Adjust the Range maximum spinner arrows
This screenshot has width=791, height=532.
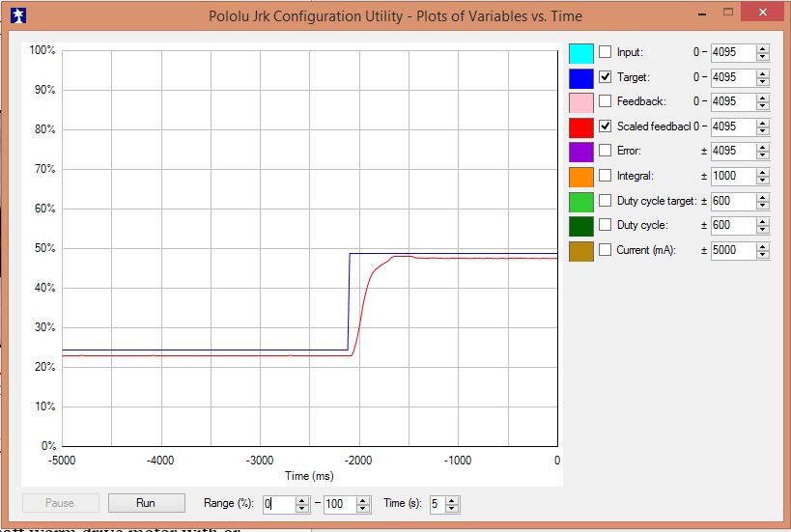click(x=363, y=504)
